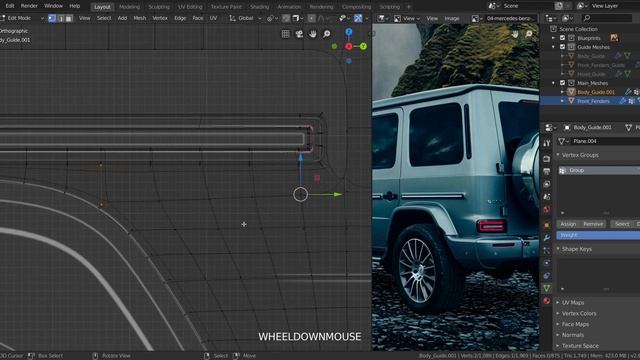Toggle quad view grid icon in viewport
Screen dimensions: 640x360
pos(286,34)
